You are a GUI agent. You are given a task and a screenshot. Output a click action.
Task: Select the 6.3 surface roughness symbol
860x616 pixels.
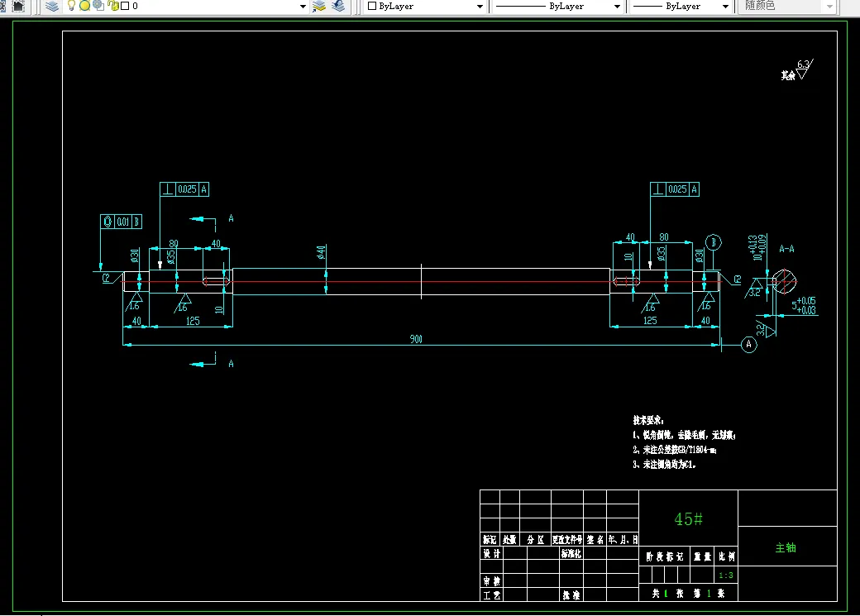click(804, 70)
